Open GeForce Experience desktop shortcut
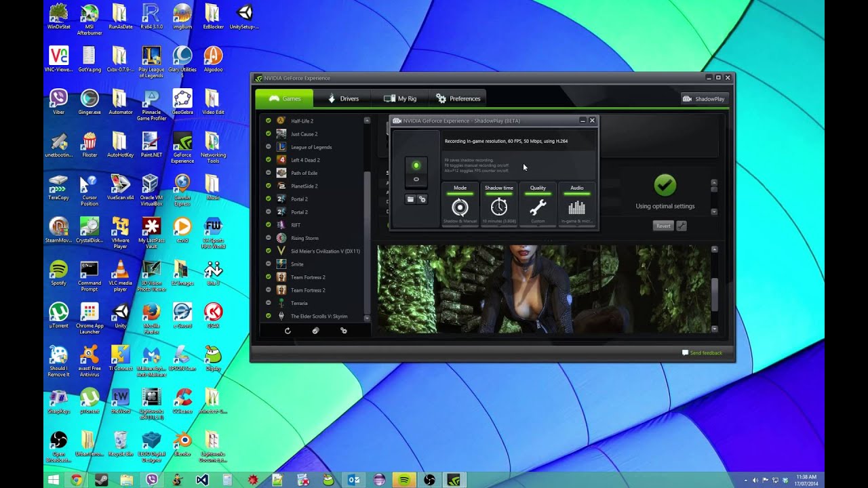This screenshot has height=488, width=868. click(x=182, y=147)
